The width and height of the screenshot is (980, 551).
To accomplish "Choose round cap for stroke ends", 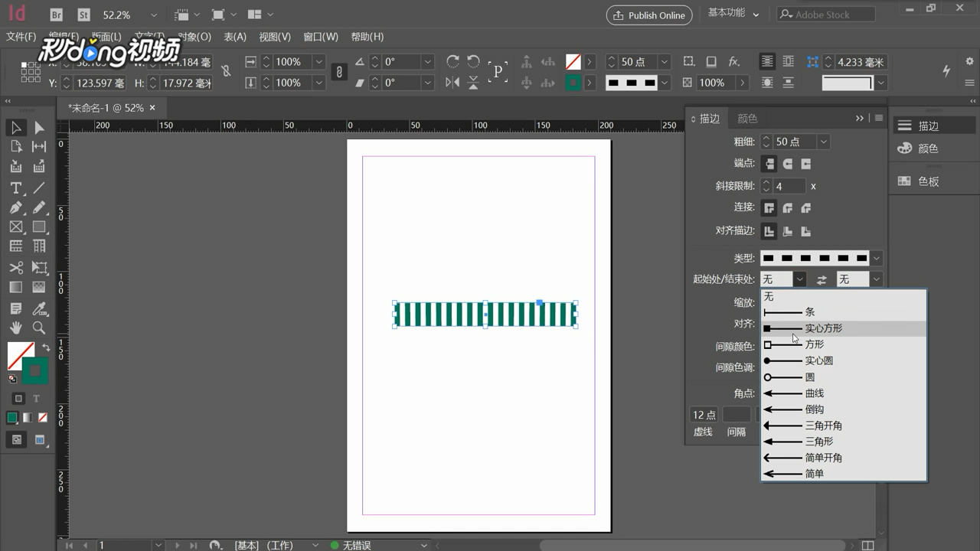I will pos(787,164).
